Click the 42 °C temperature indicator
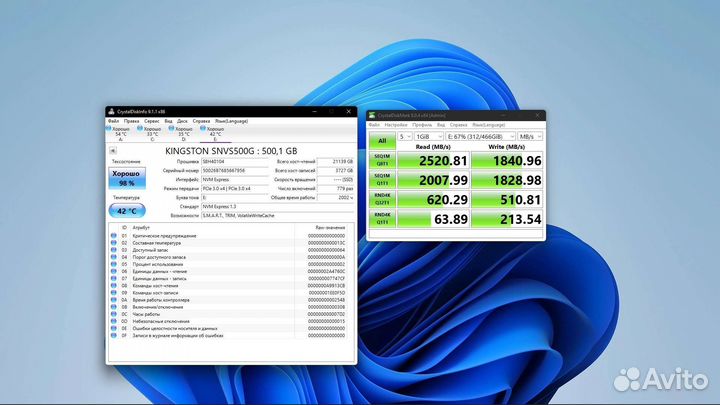The height and width of the screenshot is (405, 720). click(x=127, y=211)
